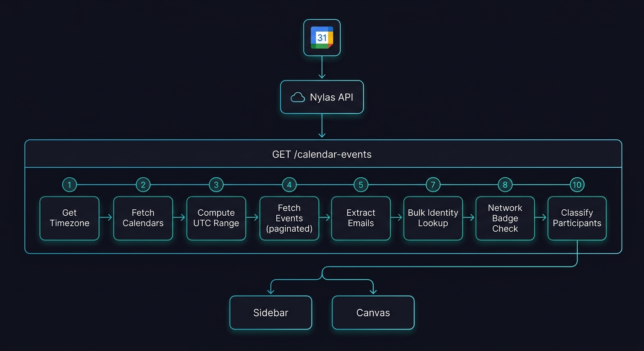
Task: Click the step 4 circle above Fetch Events
Action: click(x=289, y=185)
